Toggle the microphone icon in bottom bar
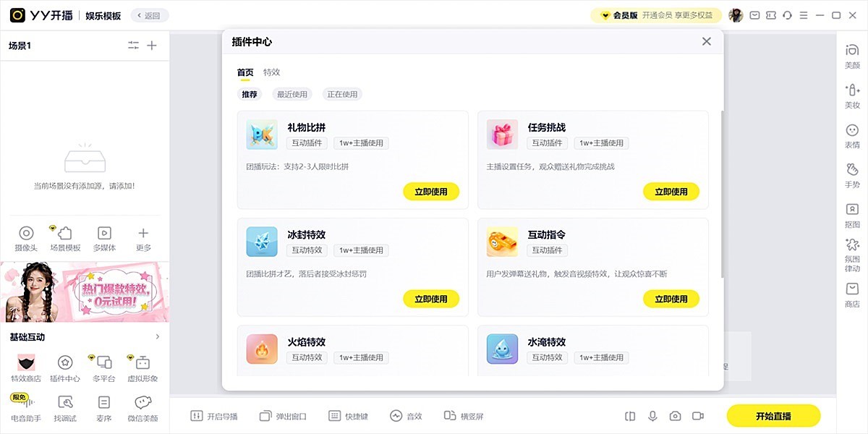868x434 pixels. [x=652, y=416]
